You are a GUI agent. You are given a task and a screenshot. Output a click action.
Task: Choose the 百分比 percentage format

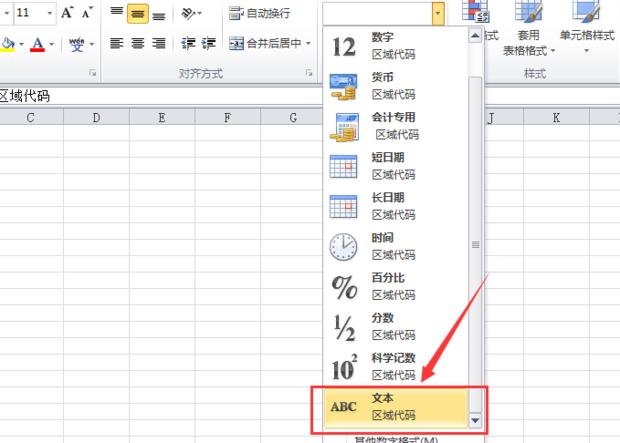click(x=395, y=287)
